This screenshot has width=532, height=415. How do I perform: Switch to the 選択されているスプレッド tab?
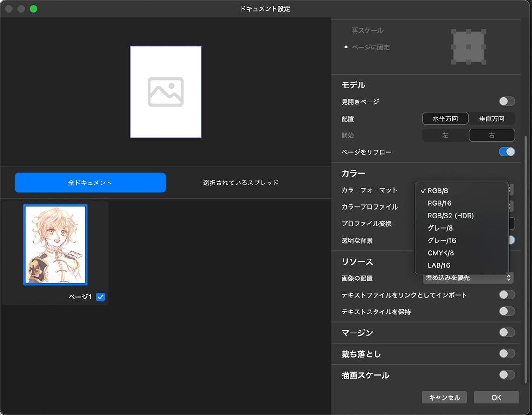pyautogui.click(x=241, y=183)
